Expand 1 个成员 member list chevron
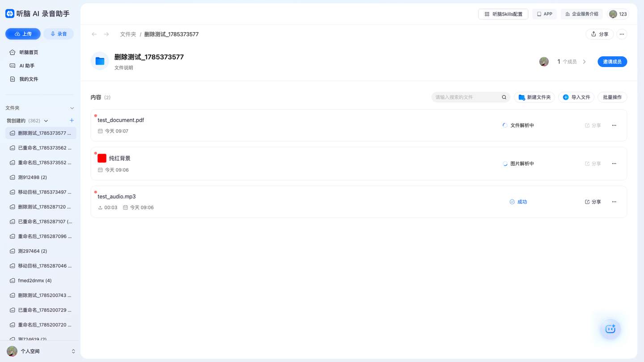The height and width of the screenshot is (362, 644). pyautogui.click(x=584, y=62)
